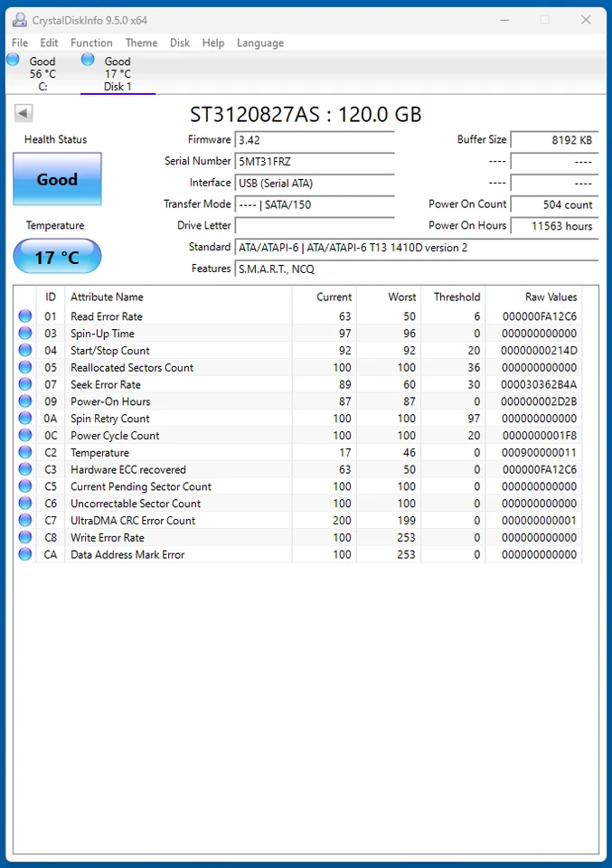Click status orb for Seek Error Rate
The image size is (612, 868).
click(25, 384)
